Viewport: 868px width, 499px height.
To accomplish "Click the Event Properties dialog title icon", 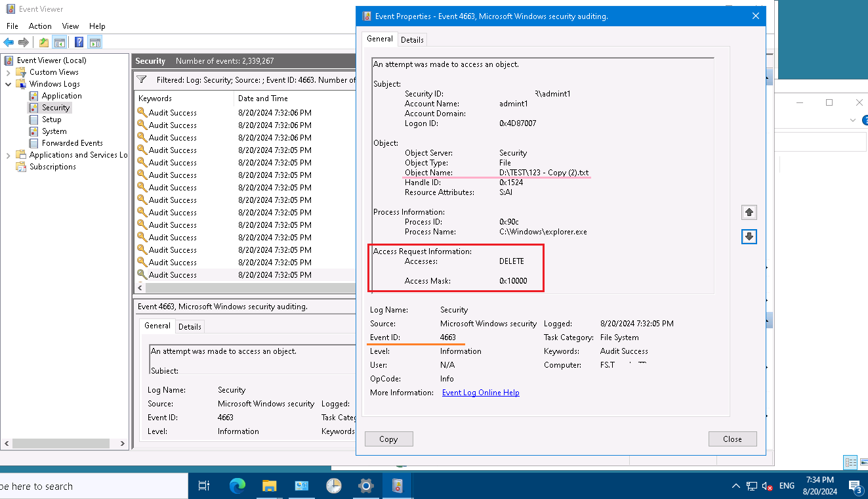I will pyautogui.click(x=367, y=16).
